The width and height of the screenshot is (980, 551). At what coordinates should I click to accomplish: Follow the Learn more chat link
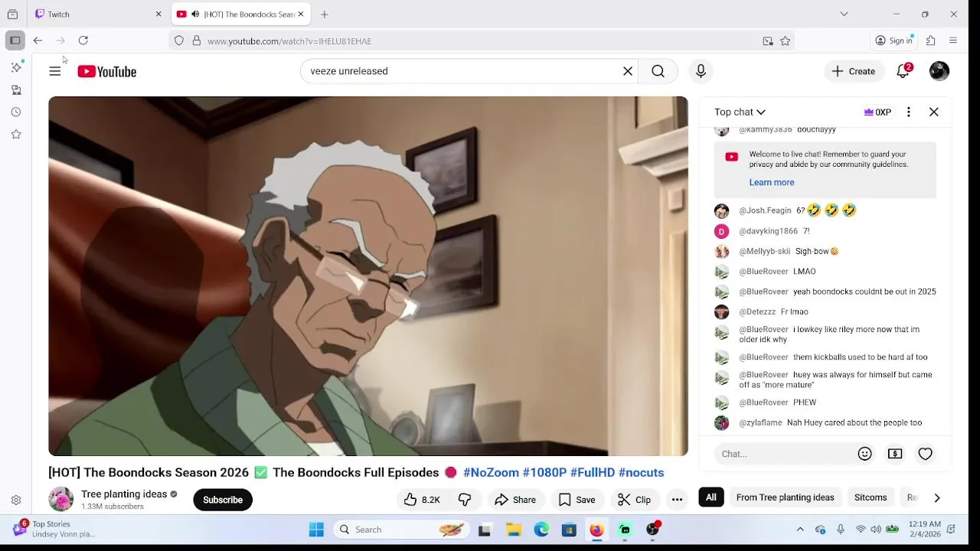[771, 182]
